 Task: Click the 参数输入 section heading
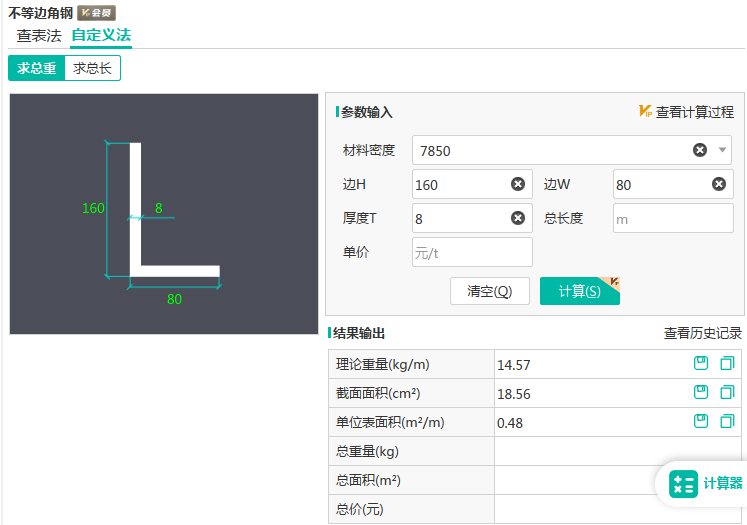click(366, 112)
